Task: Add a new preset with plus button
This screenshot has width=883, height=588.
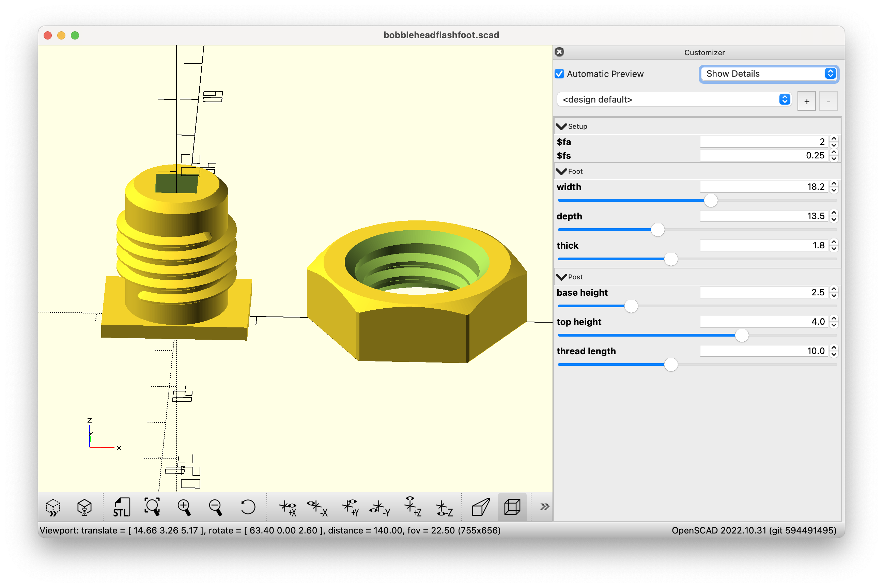Action: tap(806, 101)
